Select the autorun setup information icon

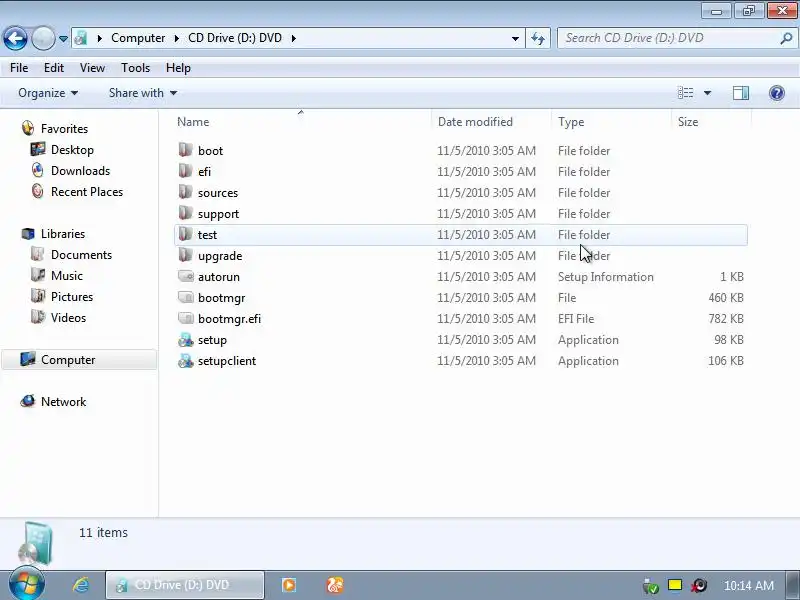186,276
